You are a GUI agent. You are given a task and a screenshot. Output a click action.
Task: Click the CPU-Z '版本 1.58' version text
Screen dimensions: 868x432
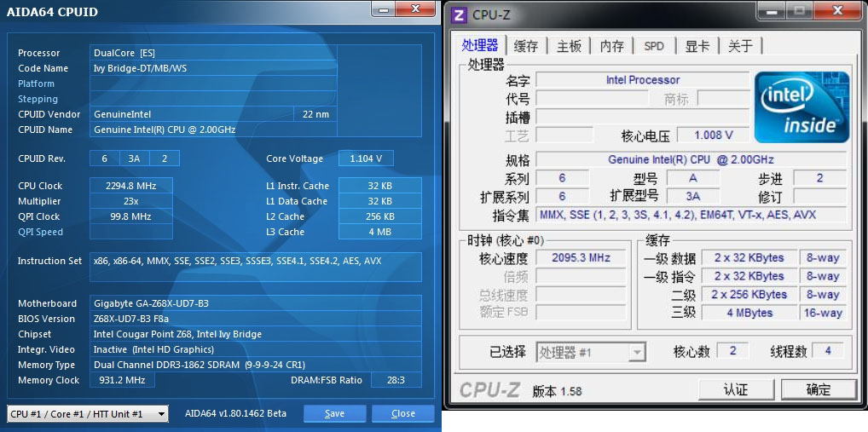pyautogui.click(x=557, y=391)
